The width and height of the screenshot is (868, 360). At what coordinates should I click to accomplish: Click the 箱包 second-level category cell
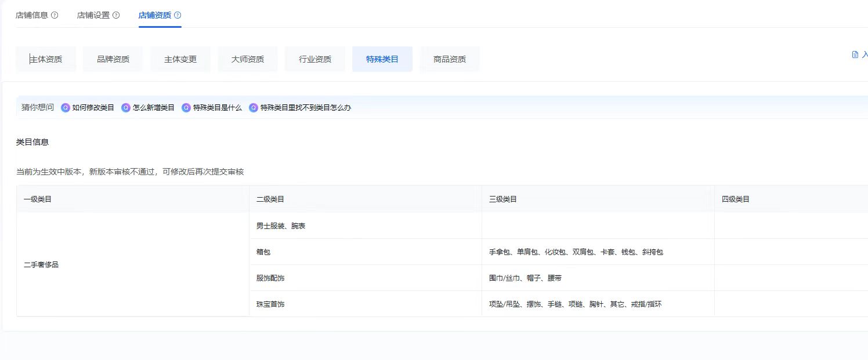263,252
